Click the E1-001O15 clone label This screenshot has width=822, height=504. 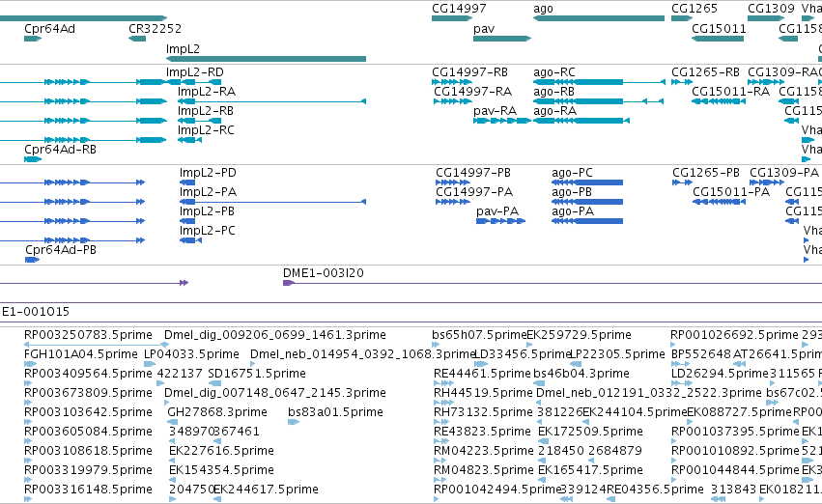[36, 312]
